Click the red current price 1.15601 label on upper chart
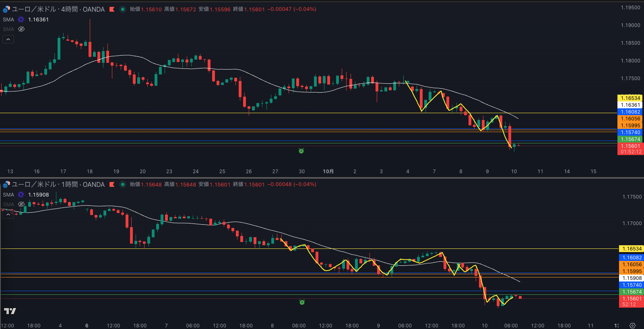This screenshot has height=329, width=644. 630,146
